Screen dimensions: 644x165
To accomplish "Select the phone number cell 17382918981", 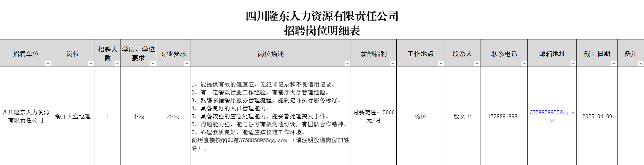I will point(504,116).
